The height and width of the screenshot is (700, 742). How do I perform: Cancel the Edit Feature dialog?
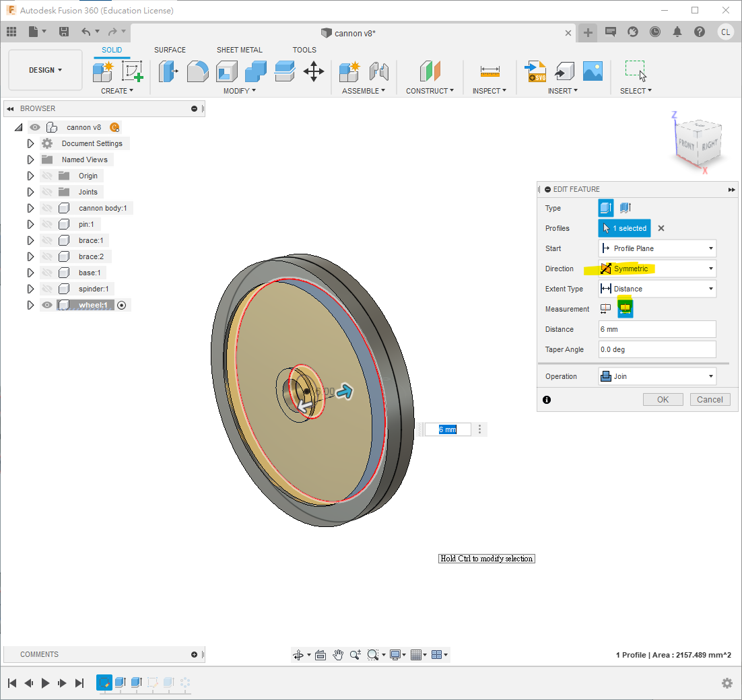(x=710, y=399)
